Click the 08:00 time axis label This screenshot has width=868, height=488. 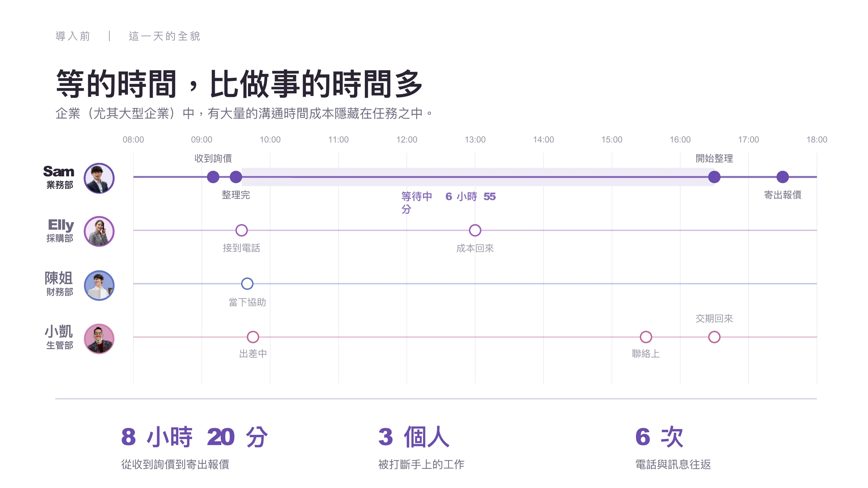point(133,140)
